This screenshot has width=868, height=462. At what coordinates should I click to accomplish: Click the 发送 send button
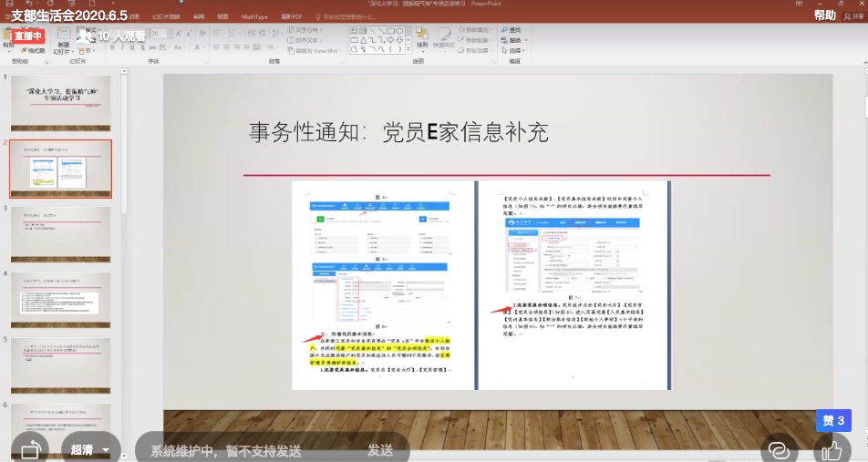coord(380,450)
